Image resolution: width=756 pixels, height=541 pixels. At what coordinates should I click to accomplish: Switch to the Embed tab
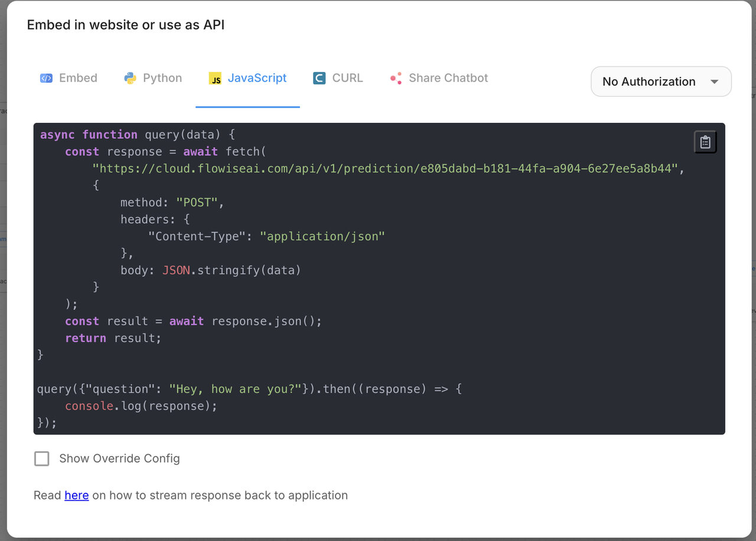(69, 79)
